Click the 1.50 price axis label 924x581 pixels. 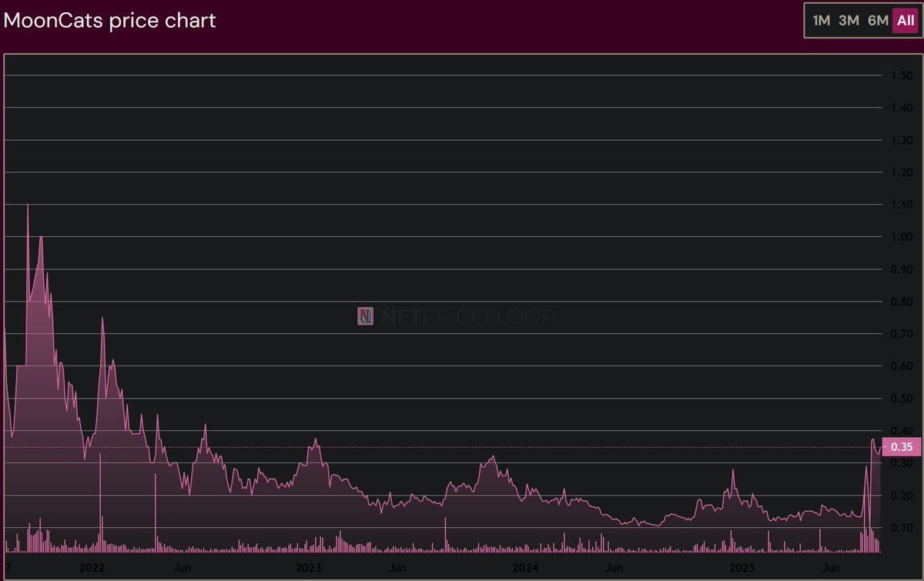[901, 75]
